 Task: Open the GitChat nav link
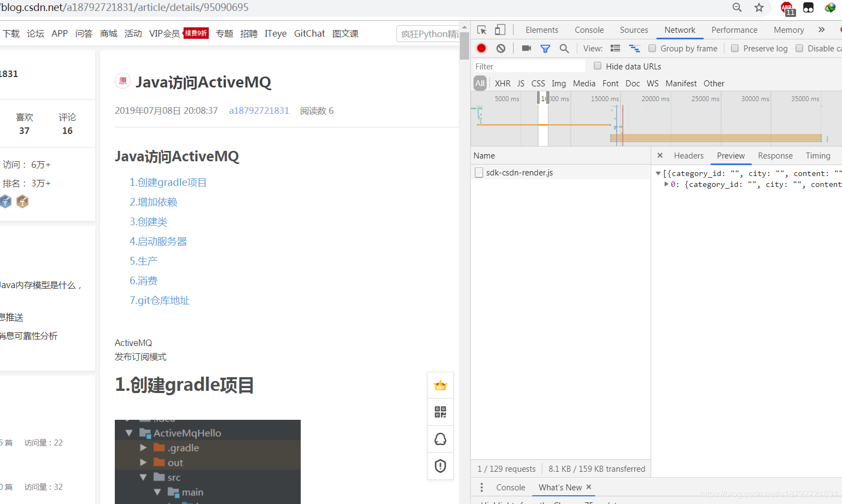coord(309,33)
